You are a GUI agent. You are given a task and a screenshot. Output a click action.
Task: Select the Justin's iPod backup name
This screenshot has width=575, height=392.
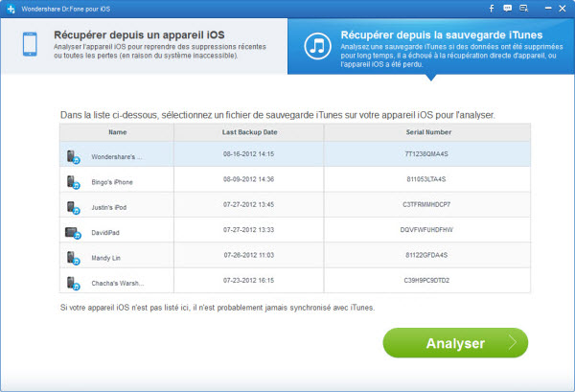(x=109, y=208)
